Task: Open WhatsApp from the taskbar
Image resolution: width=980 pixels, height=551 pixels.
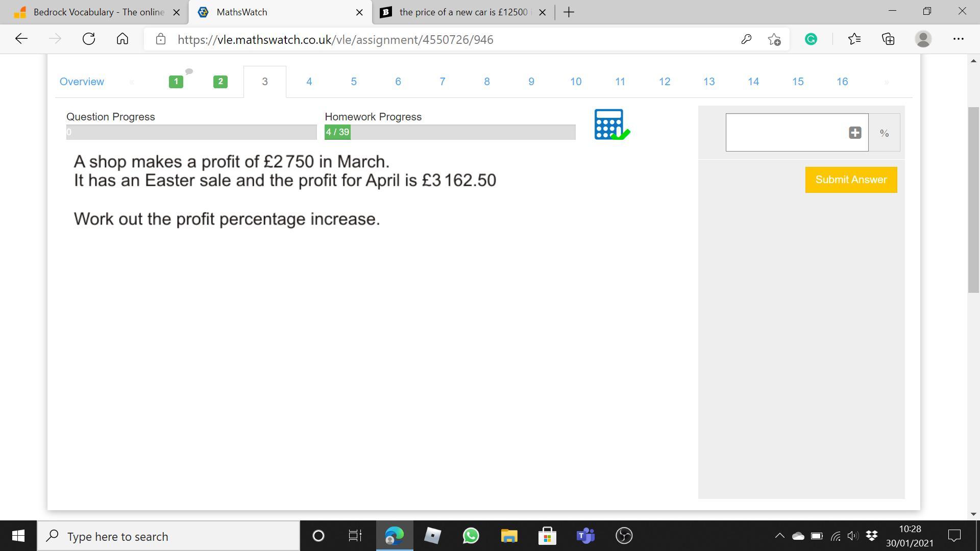Action: (x=471, y=536)
